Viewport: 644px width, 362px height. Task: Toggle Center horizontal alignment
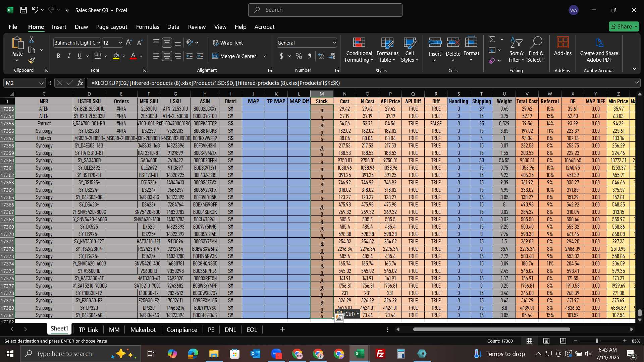tap(167, 56)
